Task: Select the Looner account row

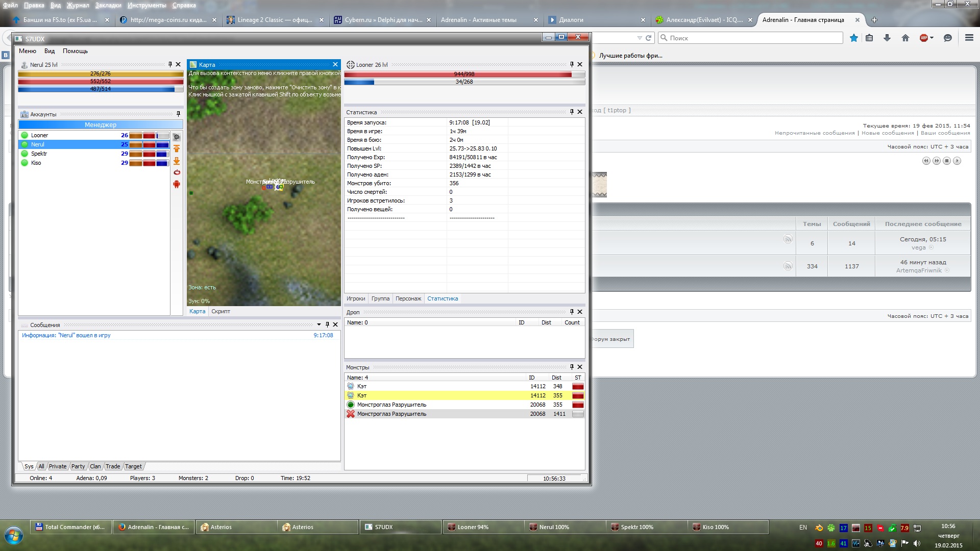Action: click(x=94, y=135)
